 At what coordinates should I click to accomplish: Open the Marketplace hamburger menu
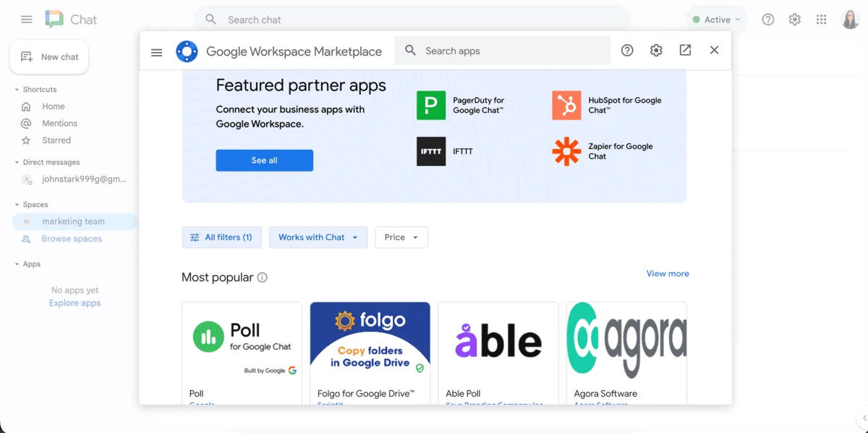[x=156, y=51]
